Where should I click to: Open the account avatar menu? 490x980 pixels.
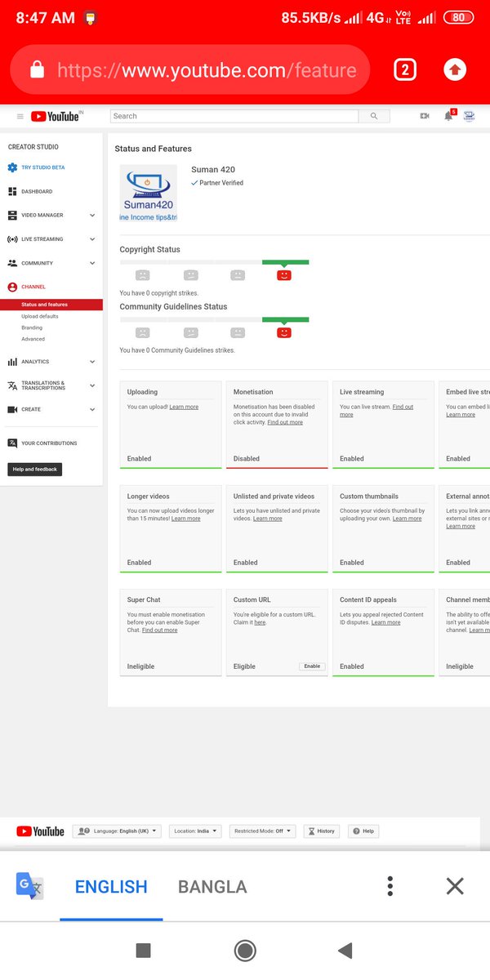(469, 116)
